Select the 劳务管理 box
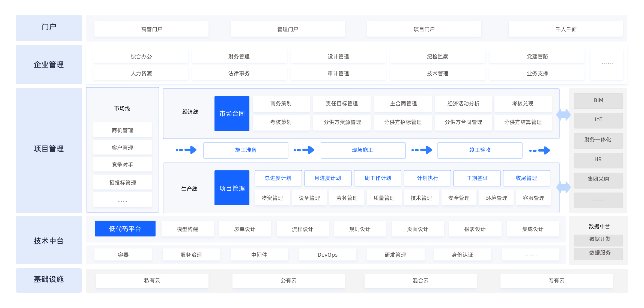 click(347, 198)
